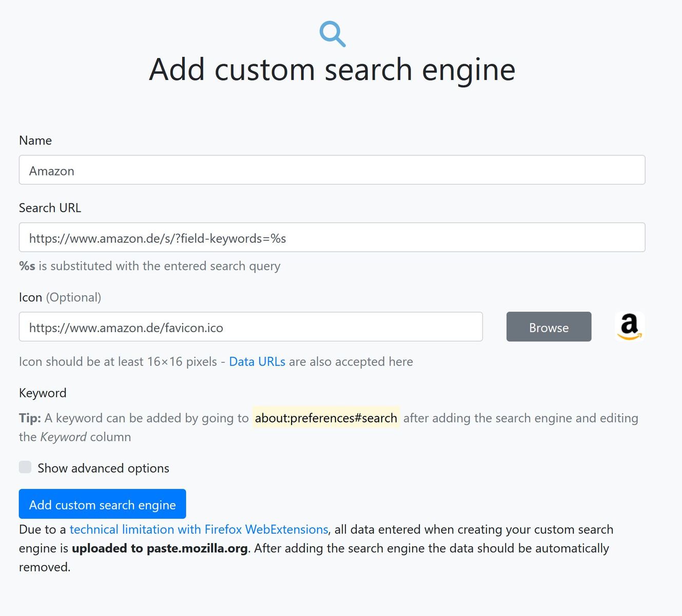The height and width of the screenshot is (616, 682).
Task: Click the bold 'Tip:' text
Action: 30,418
